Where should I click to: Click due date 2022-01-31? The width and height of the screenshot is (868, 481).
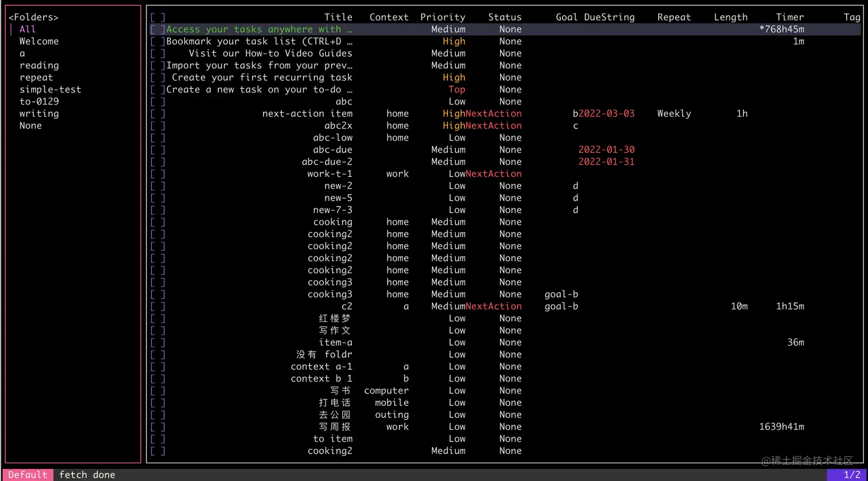(x=606, y=162)
